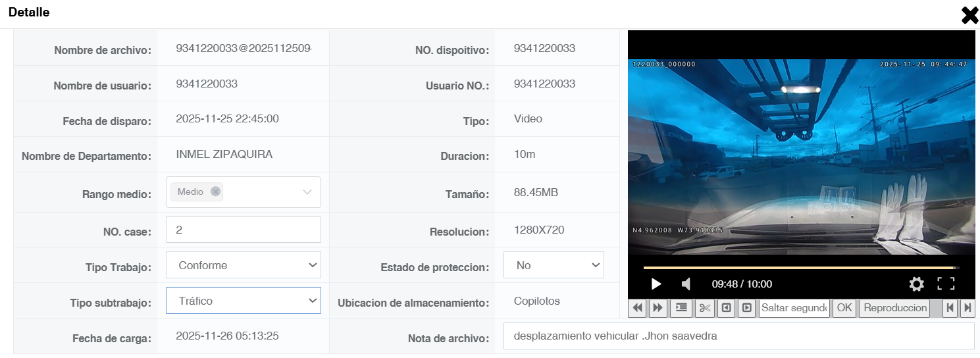
Task: Click the Nombre de usuario value 9341220033
Action: [207, 84]
